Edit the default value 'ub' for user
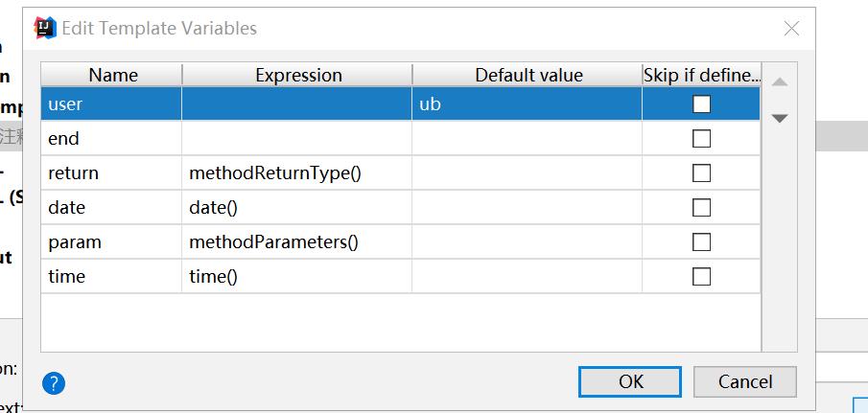 coord(527,104)
